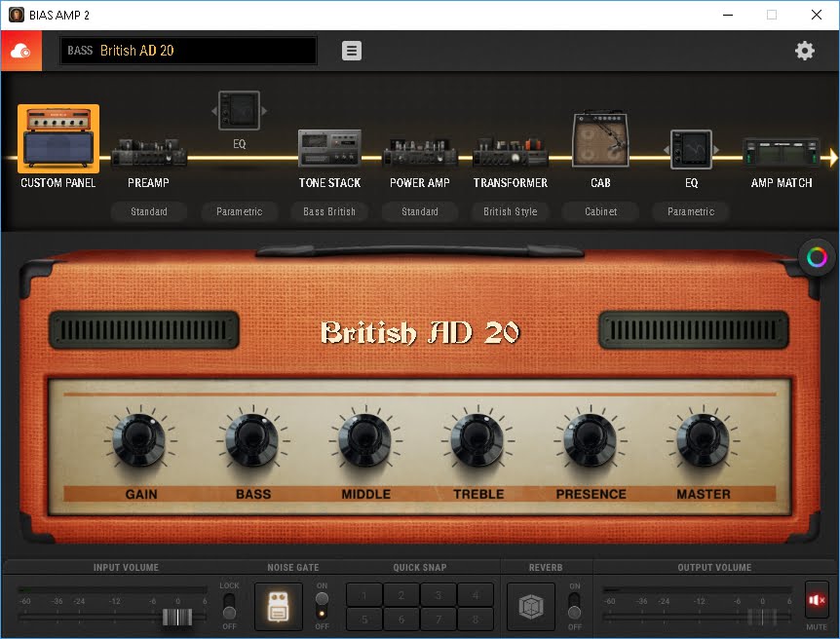The image size is (840, 639).
Task: Select the Custom Panel amp thumbnail
Action: click(x=58, y=138)
